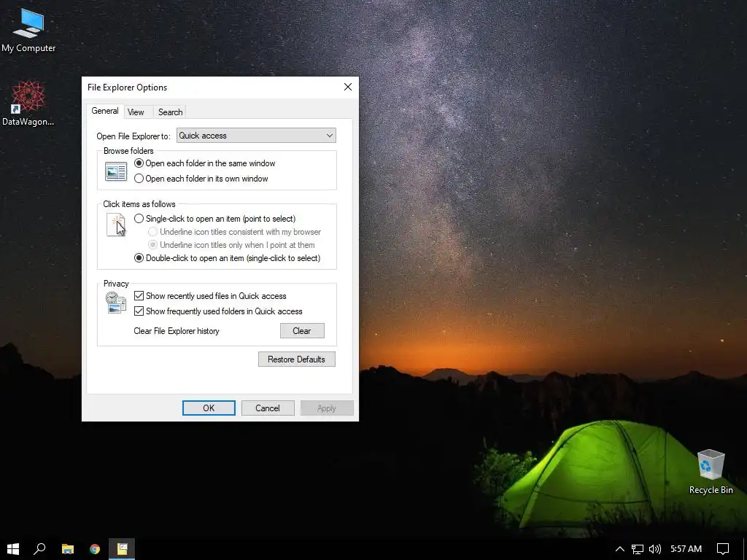Select the DataWagon desktop shortcut
This screenshot has height=560, width=747.
(x=28, y=104)
